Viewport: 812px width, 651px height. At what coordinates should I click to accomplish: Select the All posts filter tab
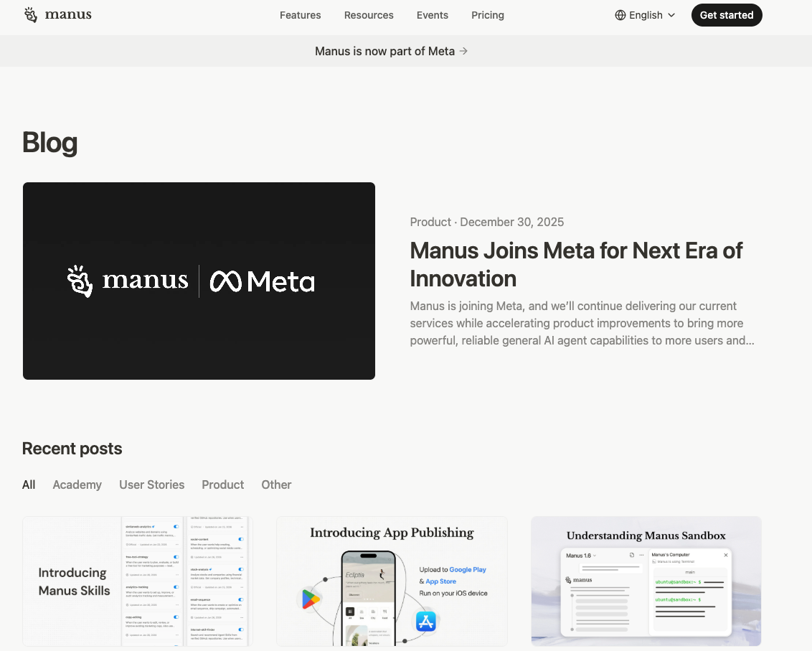coord(29,484)
